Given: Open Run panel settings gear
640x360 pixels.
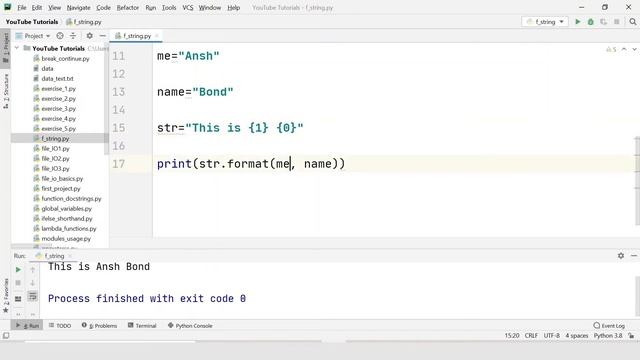Looking at the screenshot, I should pyautogui.click(x=621, y=256).
